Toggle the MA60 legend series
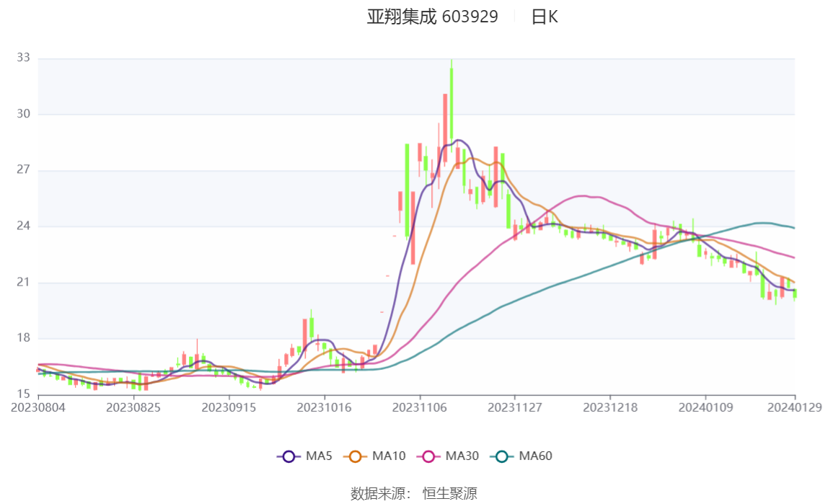 521,456
